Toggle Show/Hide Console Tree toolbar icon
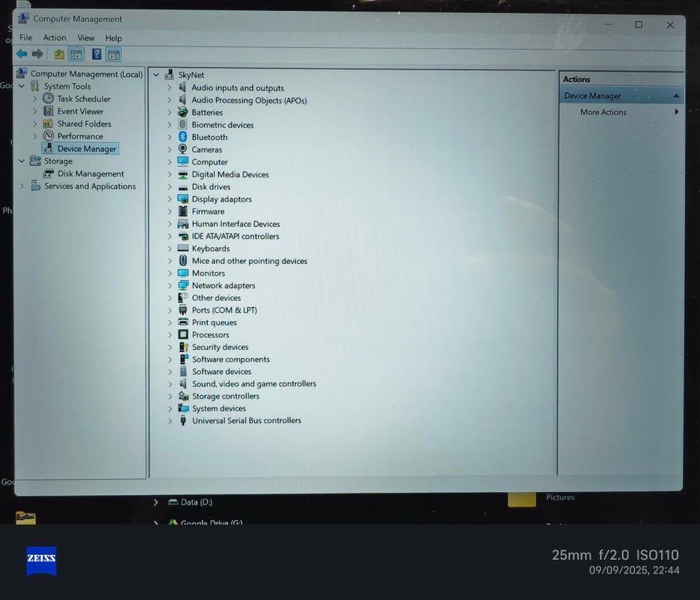700x600 pixels. coord(77,55)
